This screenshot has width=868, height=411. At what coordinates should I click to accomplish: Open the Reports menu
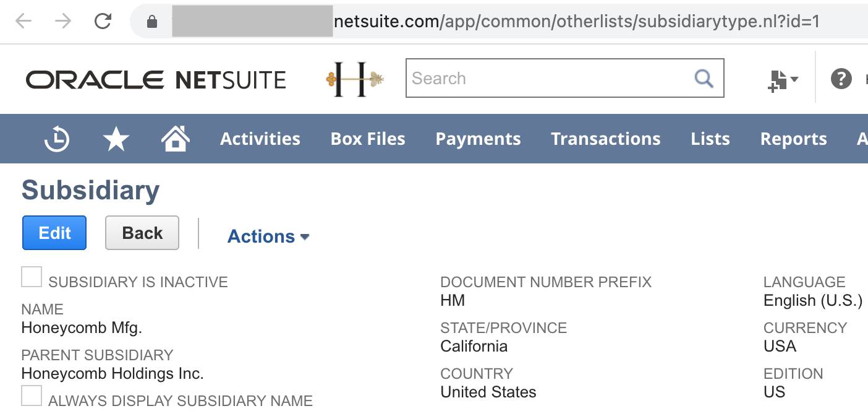click(793, 139)
